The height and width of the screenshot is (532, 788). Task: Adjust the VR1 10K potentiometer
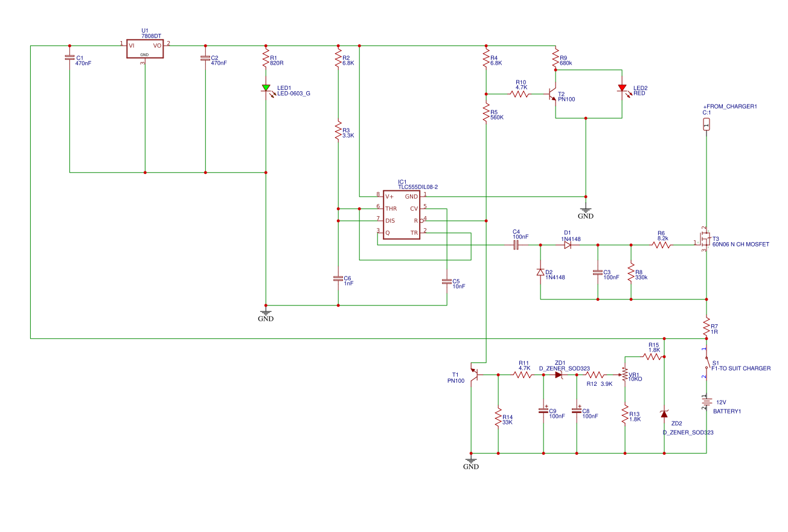point(625,376)
